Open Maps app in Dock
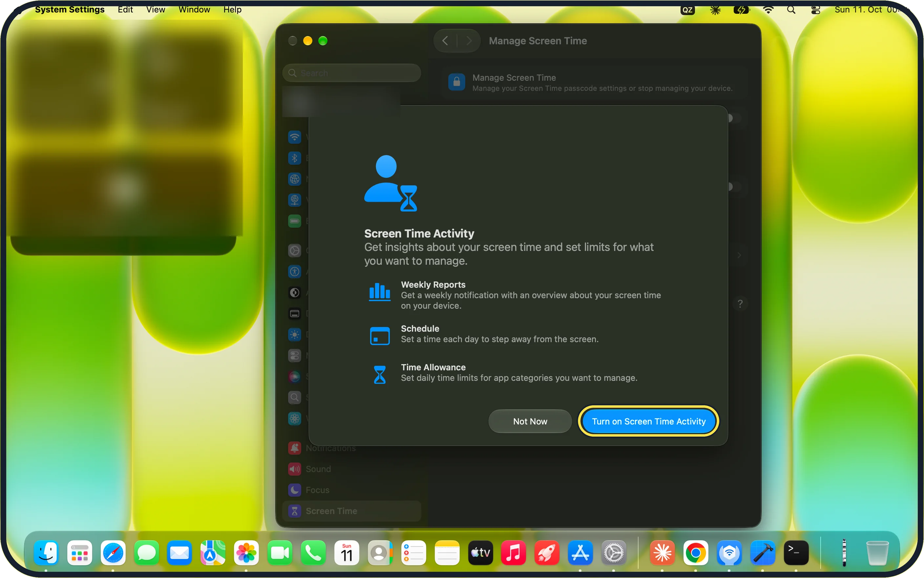This screenshot has width=924, height=578. coord(213,553)
